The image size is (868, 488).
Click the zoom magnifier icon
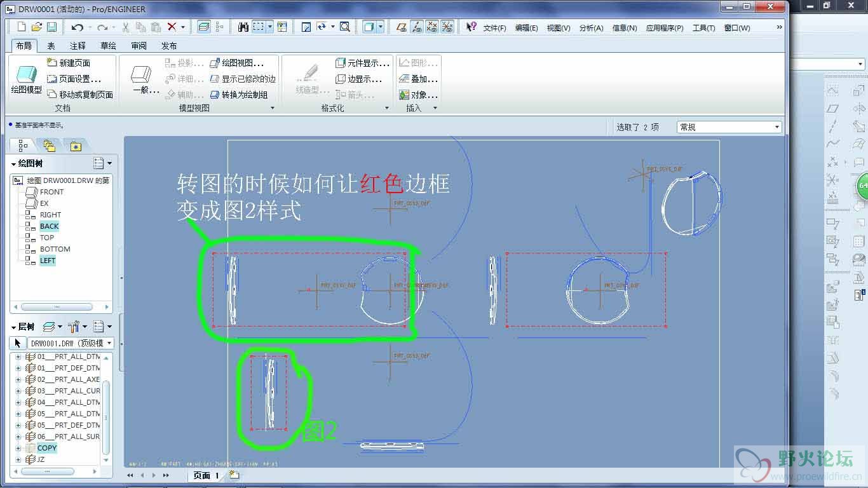344,27
